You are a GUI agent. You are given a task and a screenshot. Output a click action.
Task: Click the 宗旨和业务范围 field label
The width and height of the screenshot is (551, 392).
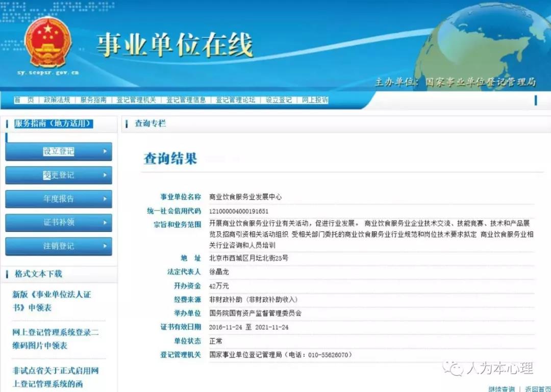tap(178, 224)
